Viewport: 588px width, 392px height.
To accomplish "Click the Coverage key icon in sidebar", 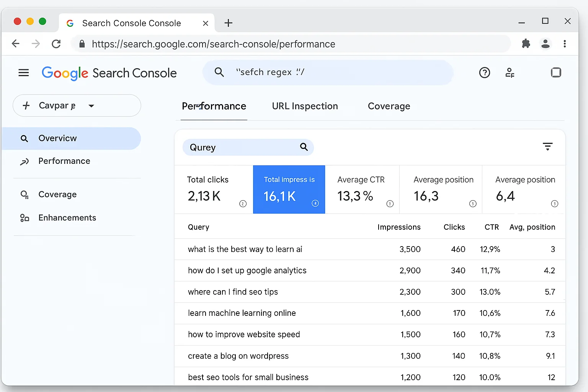I will [24, 194].
